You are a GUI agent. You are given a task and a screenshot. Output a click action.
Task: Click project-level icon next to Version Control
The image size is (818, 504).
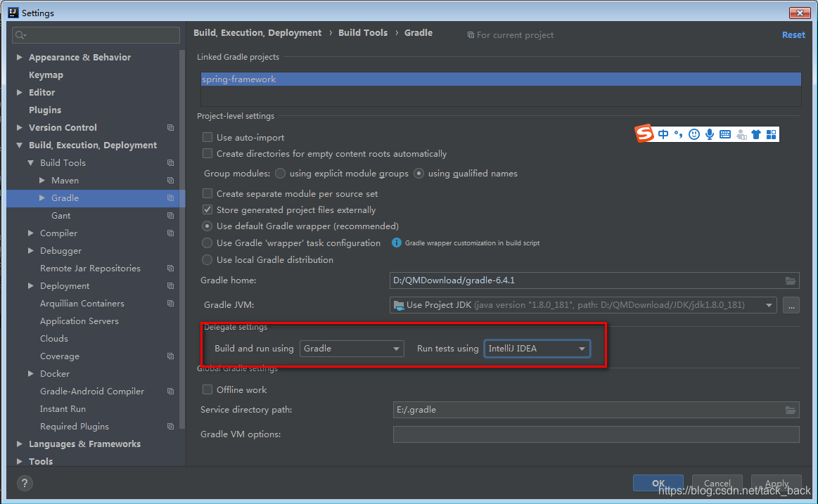[170, 128]
